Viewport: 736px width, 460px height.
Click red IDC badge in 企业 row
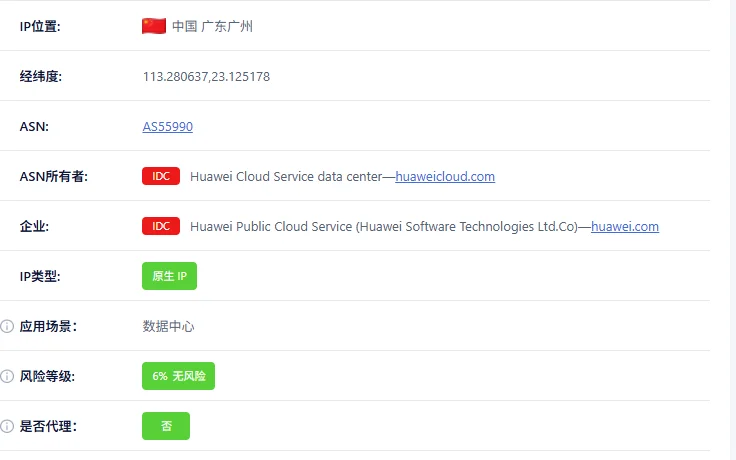161,226
